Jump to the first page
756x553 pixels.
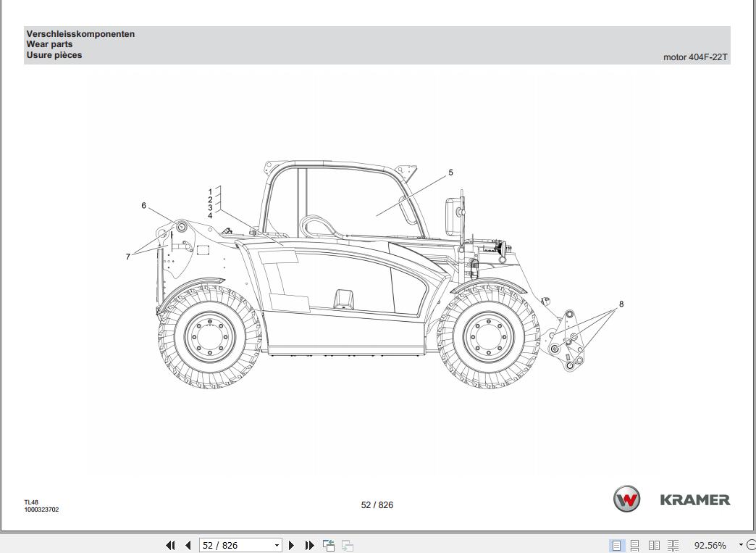pos(172,544)
